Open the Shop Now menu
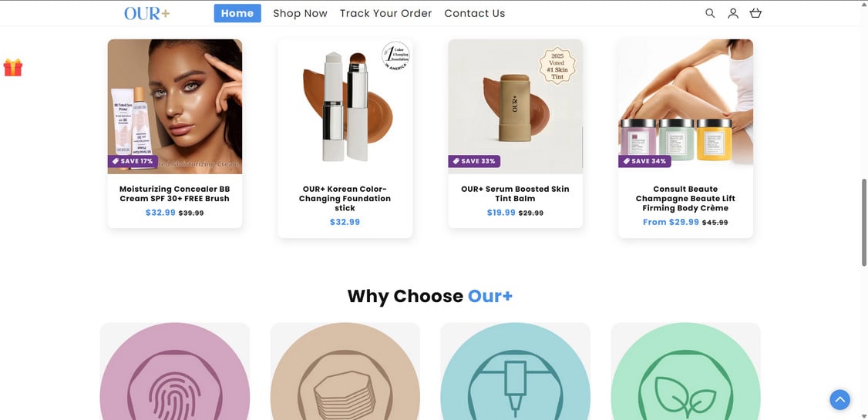The height and width of the screenshot is (420, 868). [x=300, y=13]
